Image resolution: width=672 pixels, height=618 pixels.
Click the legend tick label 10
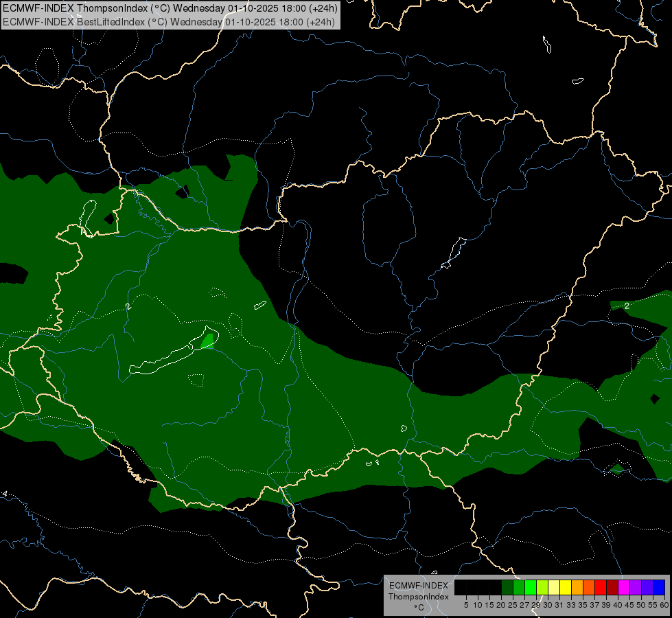tap(478, 605)
